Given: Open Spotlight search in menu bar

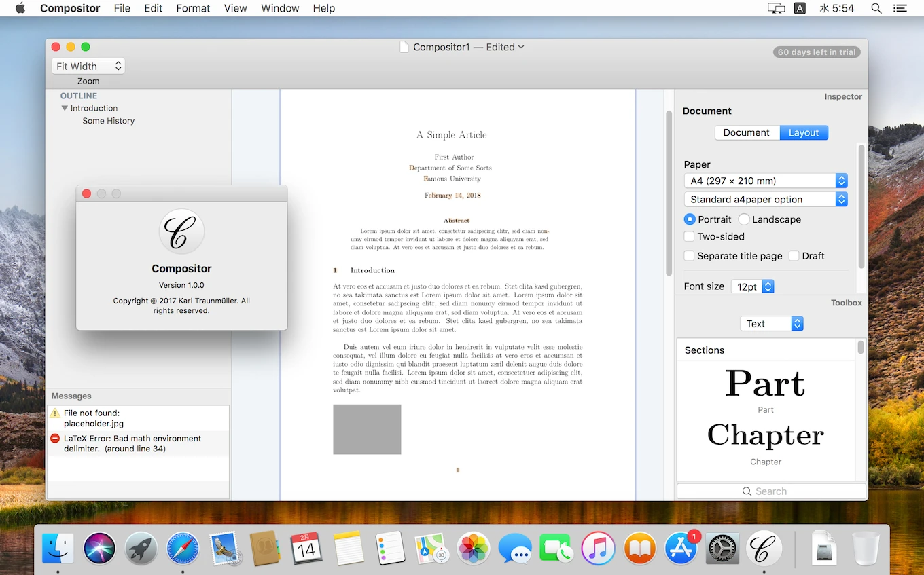Looking at the screenshot, I should 876,8.
